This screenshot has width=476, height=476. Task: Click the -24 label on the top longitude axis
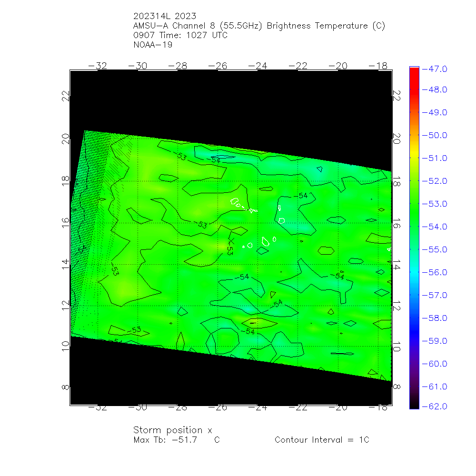tap(258, 66)
